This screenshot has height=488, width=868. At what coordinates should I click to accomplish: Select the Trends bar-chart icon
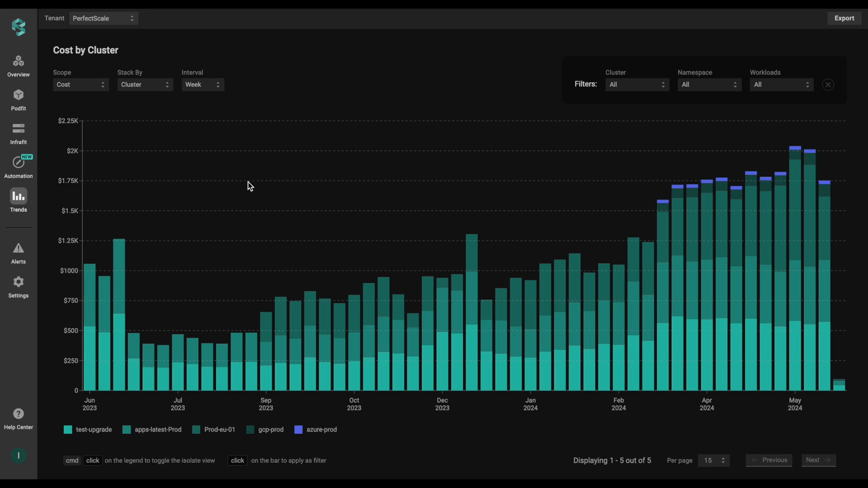pyautogui.click(x=19, y=197)
